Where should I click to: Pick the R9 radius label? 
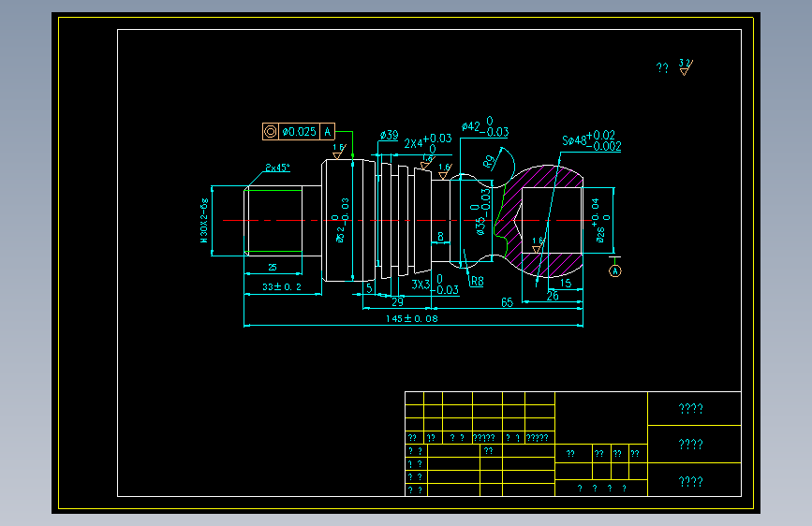tap(488, 162)
